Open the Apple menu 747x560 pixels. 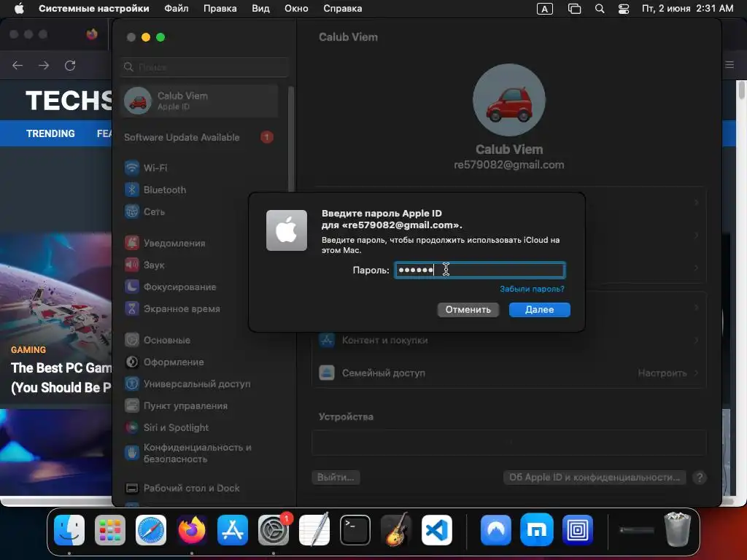pyautogui.click(x=19, y=9)
